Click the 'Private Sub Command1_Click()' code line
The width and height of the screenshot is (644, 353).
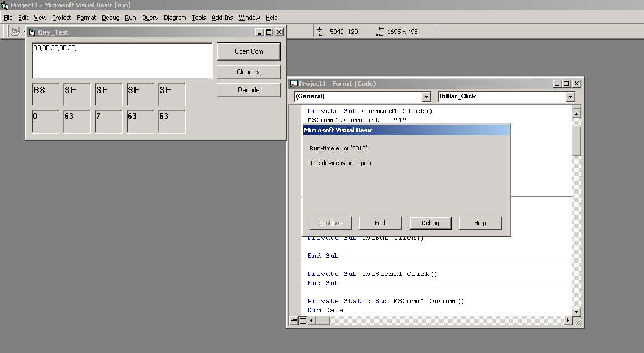click(369, 111)
